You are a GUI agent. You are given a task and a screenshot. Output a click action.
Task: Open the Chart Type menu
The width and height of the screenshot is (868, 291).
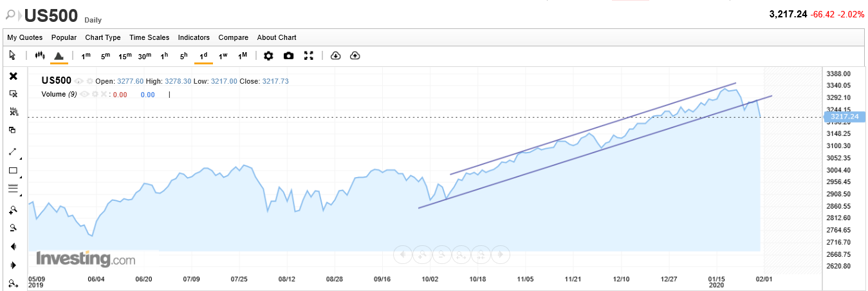coord(103,37)
